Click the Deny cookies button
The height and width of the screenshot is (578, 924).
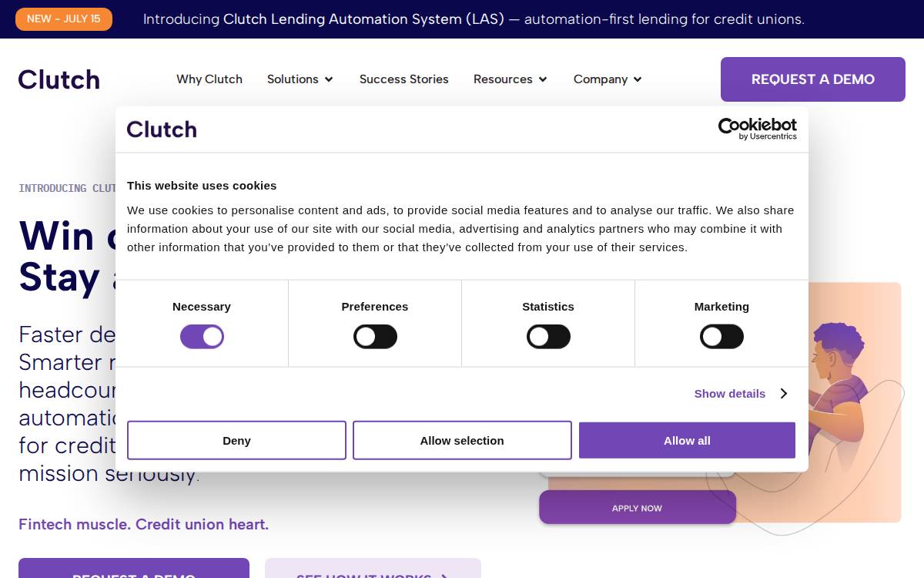pos(236,441)
